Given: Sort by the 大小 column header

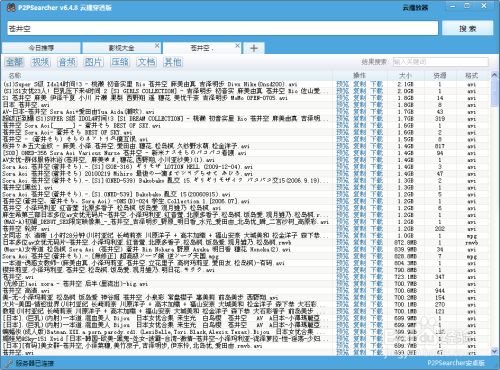Looking at the screenshot, I should tap(405, 76).
